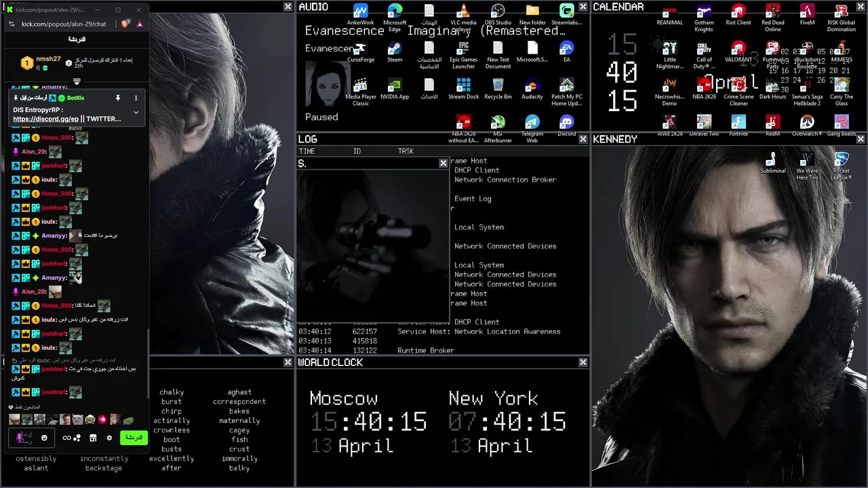Launch Stream Dock desktop icon
Image resolution: width=868 pixels, height=488 pixels.
click(x=463, y=89)
